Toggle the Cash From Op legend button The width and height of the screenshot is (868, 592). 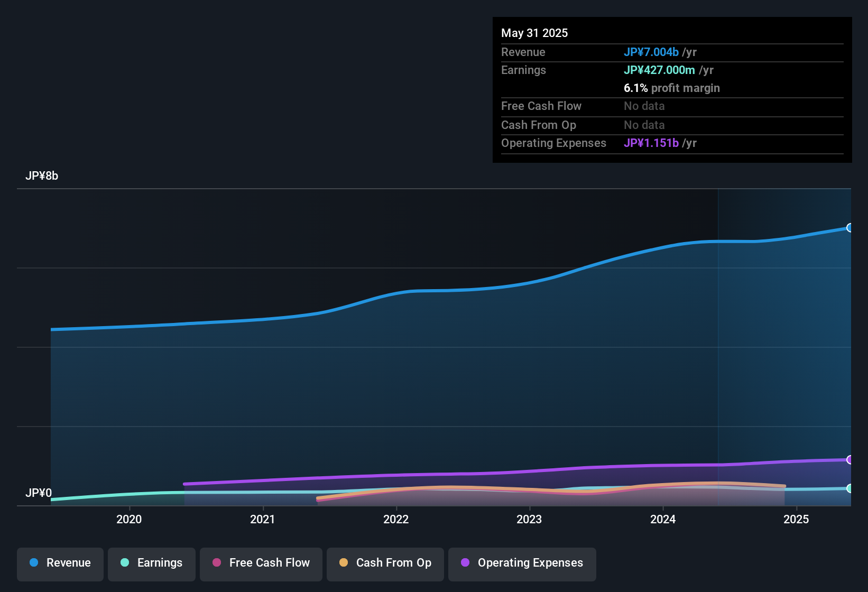[x=385, y=564]
